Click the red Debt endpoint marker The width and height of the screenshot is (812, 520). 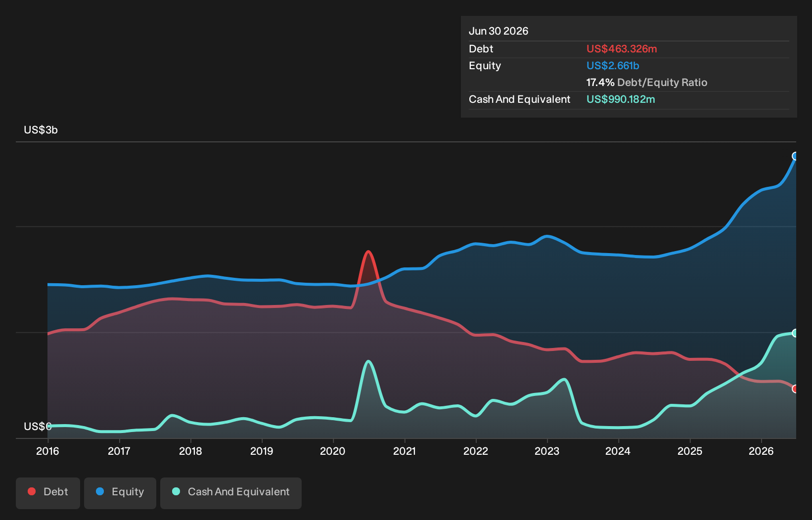[x=795, y=389]
